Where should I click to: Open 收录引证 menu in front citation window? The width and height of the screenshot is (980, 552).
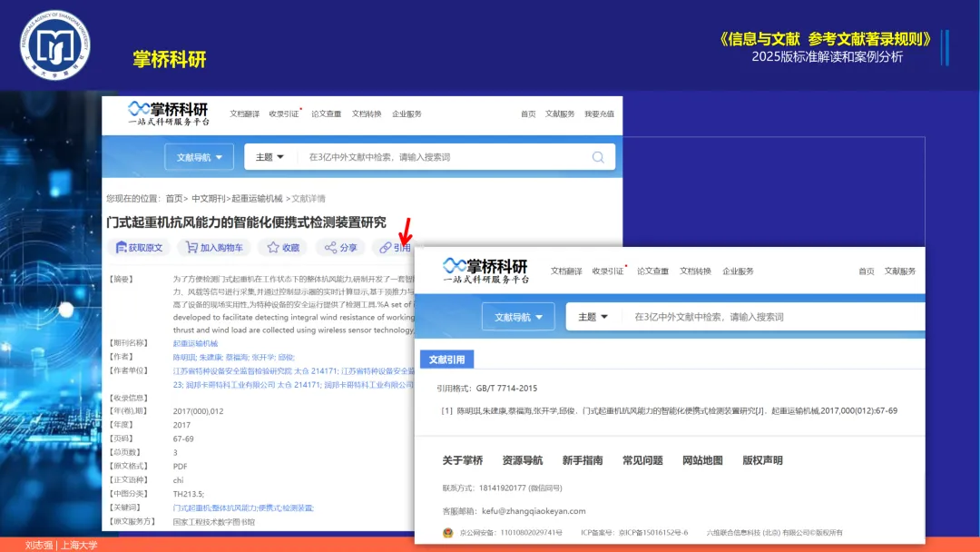[x=607, y=271]
